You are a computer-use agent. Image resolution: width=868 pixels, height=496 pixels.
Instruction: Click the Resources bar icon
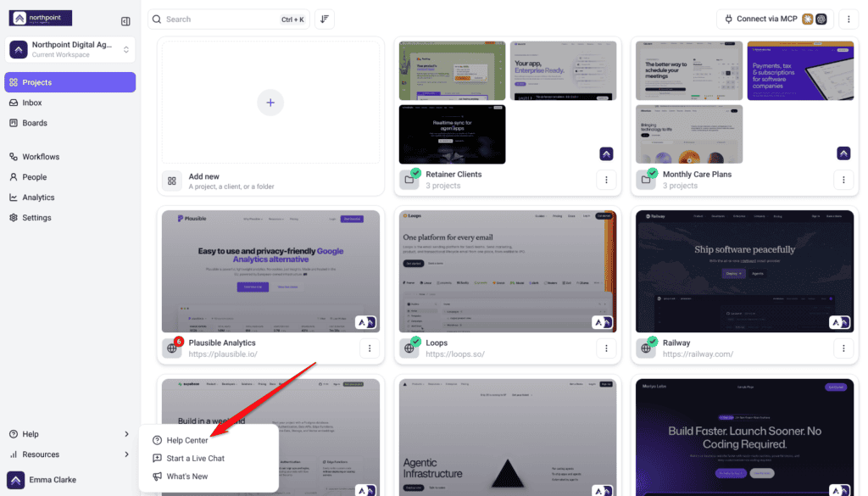coord(14,454)
